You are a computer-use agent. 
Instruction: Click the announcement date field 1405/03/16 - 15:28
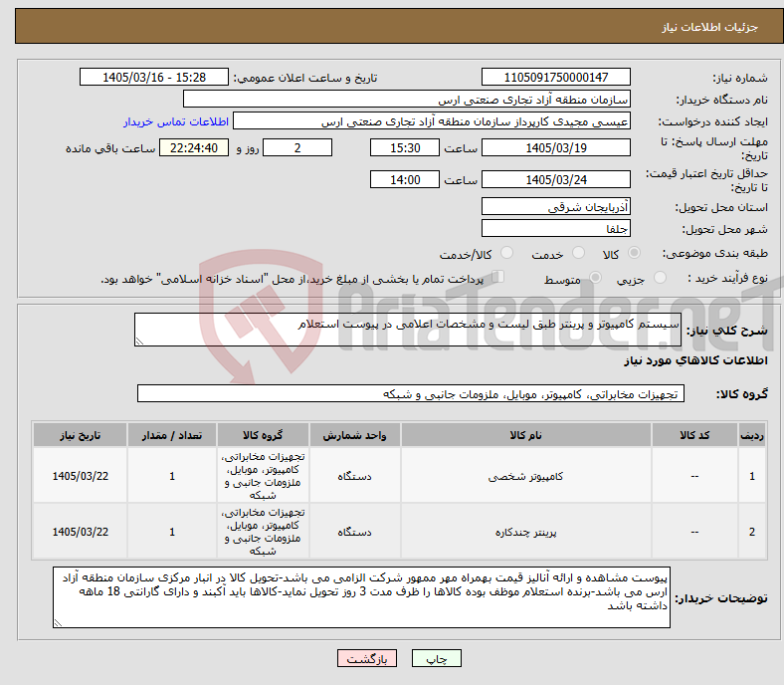coord(154,77)
